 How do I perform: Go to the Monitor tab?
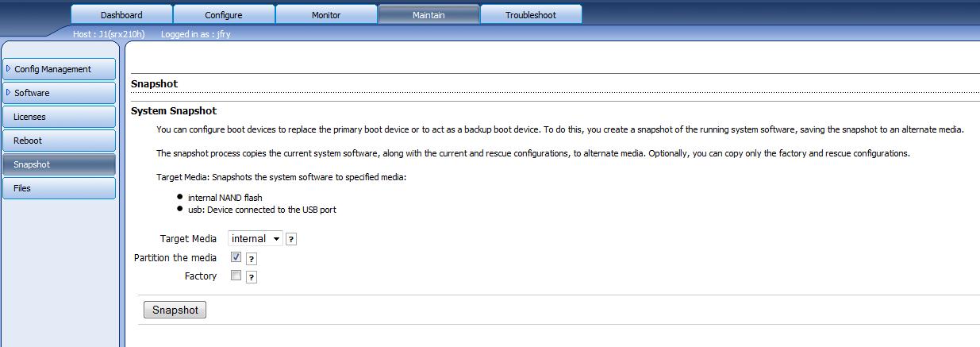pyautogui.click(x=326, y=15)
